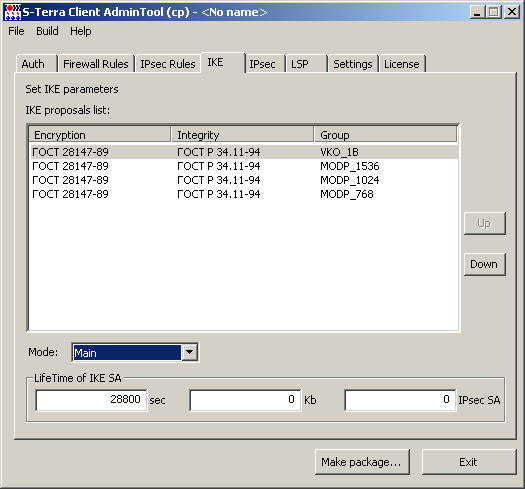Image resolution: width=525 pixels, height=489 pixels.
Task: Open the Mode dropdown arrow
Action: 190,352
